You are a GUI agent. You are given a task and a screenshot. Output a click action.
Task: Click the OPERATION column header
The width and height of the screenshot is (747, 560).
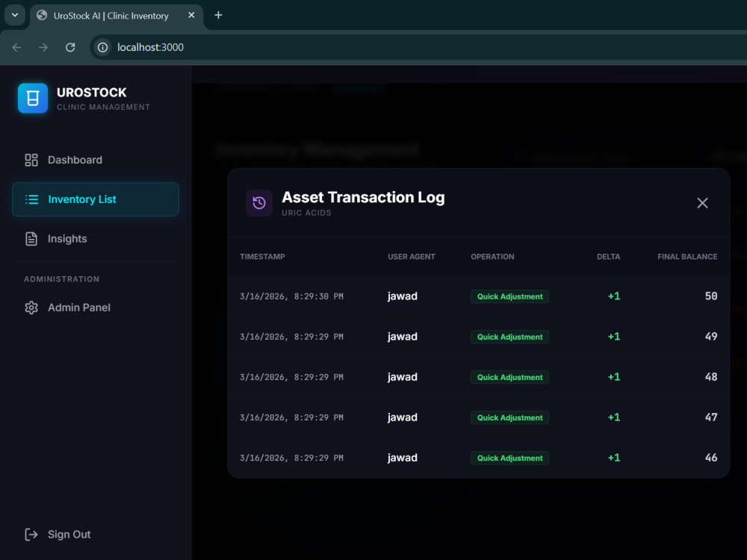pyautogui.click(x=492, y=257)
